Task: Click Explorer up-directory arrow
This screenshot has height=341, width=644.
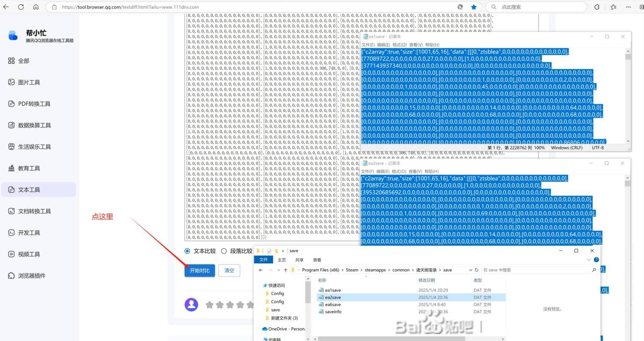Action: pyautogui.click(x=286, y=270)
